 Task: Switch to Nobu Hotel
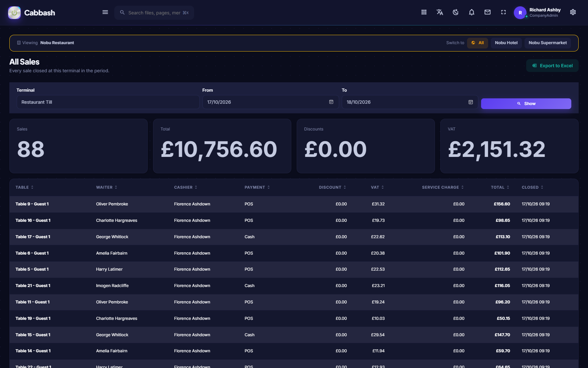coord(506,43)
